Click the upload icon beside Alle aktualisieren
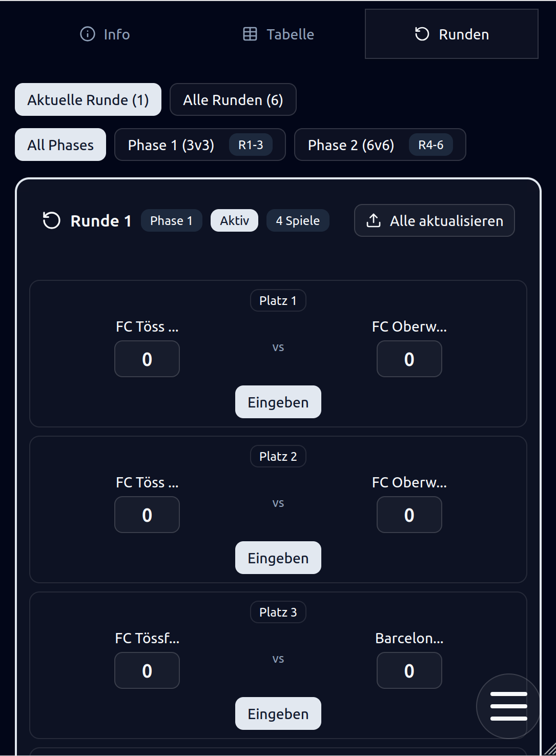 [374, 220]
